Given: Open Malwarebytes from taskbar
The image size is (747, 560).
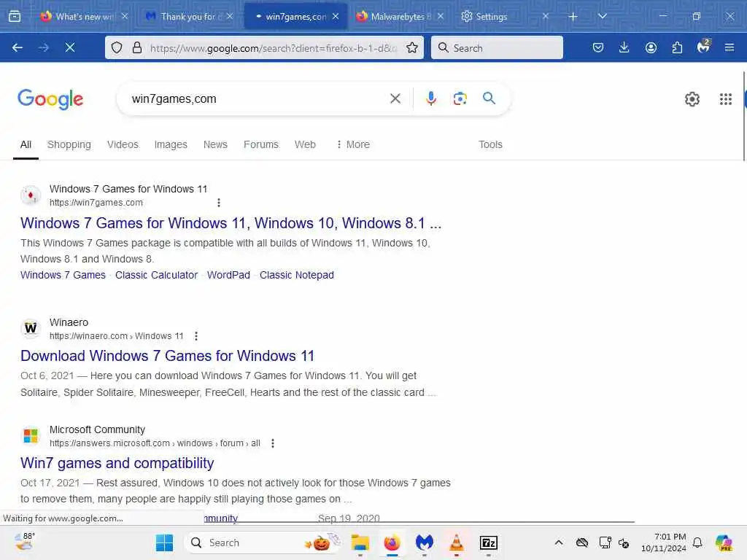Looking at the screenshot, I should point(424,542).
